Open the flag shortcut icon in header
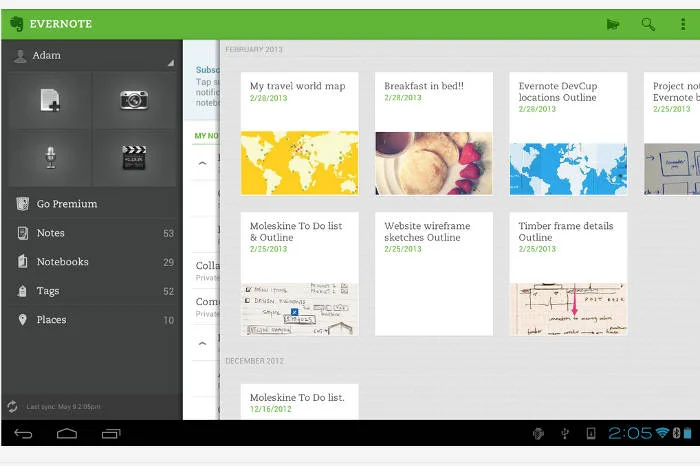The image size is (700, 466). [x=613, y=24]
